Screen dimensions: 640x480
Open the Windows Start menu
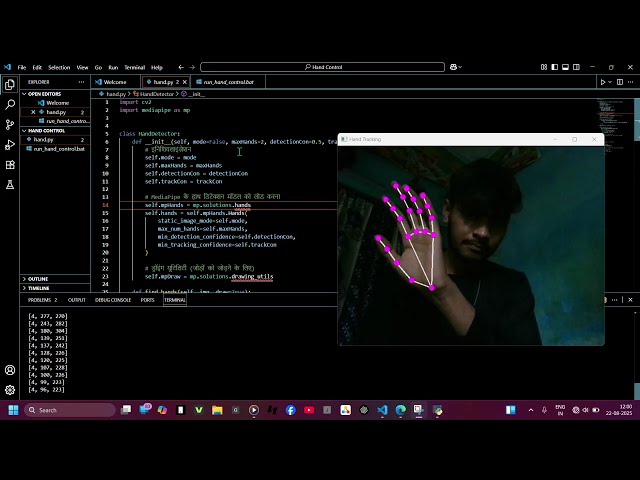click(13, 410)
